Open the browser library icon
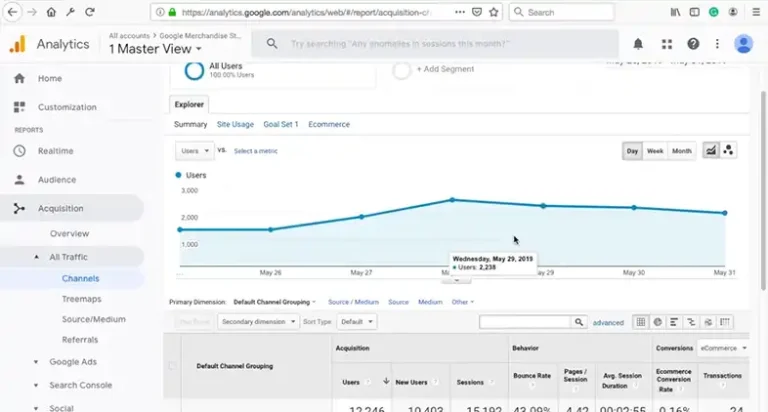 coord(675,12)
